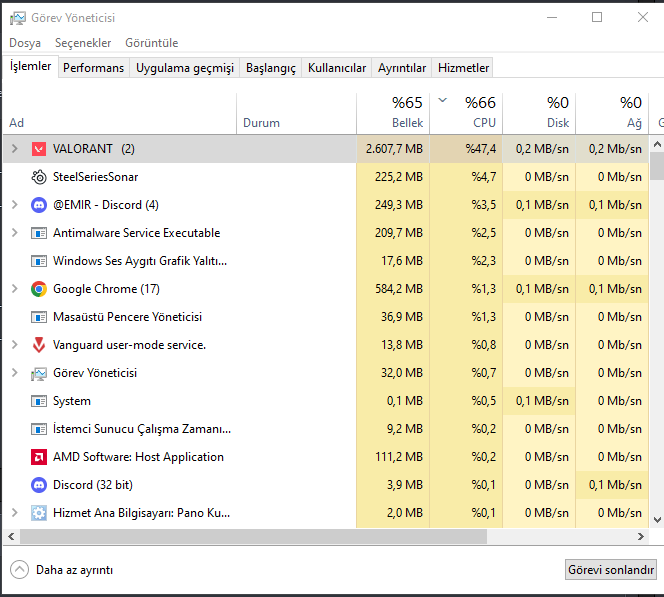The image size is (664, 597).
Task: Click the AMD Software Host Application icon
Action: (x=39, y=457)
